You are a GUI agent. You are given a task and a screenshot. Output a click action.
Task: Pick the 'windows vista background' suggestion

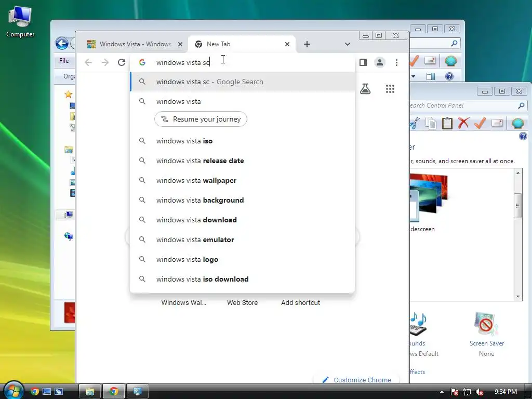[x=242, y=200]
